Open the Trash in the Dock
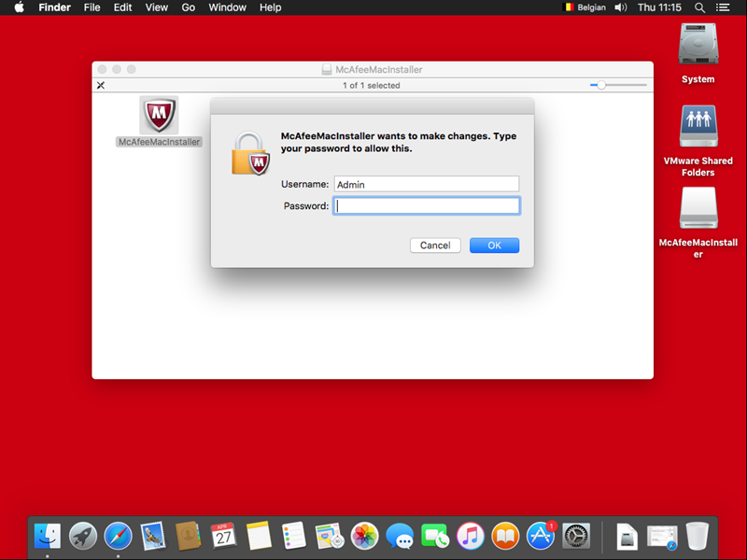The image size is (747, 560). point(697,536)
